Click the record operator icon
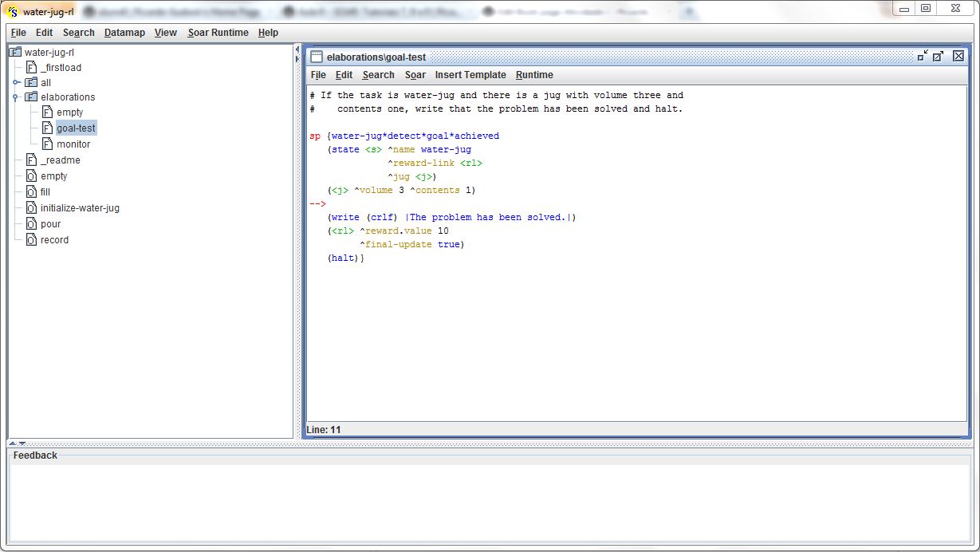The width and height of the screenshot is (980, 552). pyautogui.click(x=31, y=240)
